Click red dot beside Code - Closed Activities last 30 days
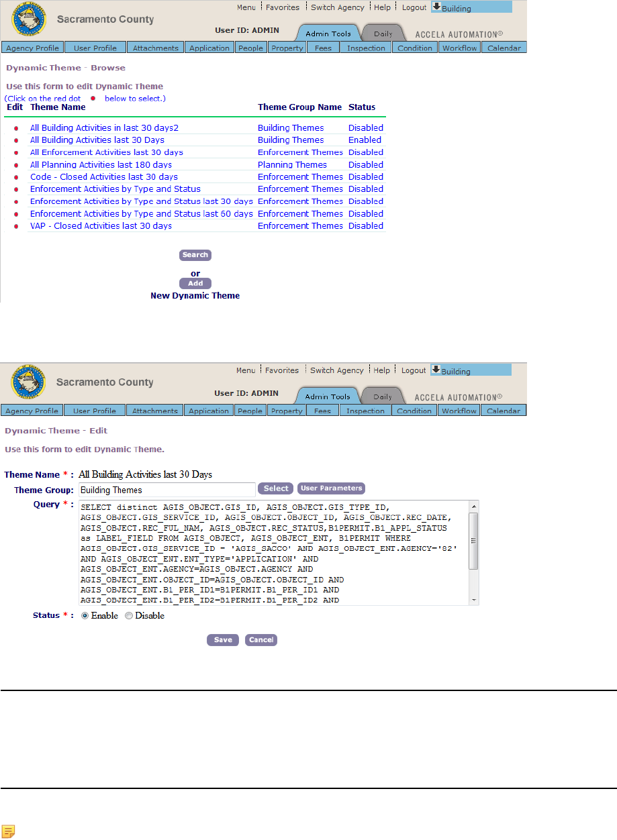The width and height of the screenshot is (617, 840). pyautogui.click(x=15, y=177)
